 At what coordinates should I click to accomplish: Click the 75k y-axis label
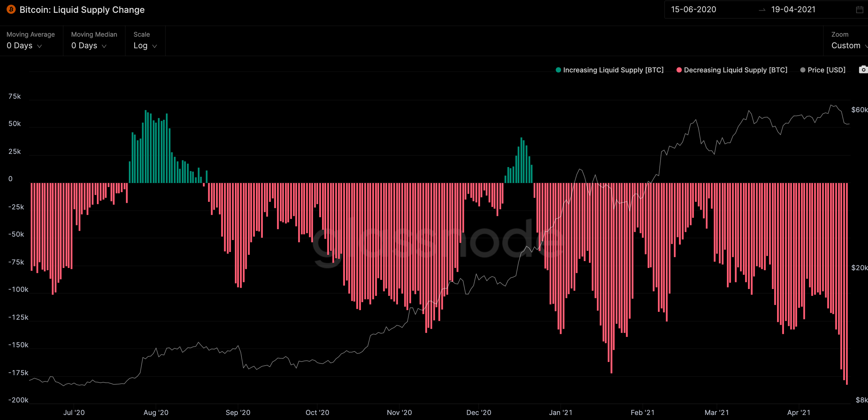(14, 96)
